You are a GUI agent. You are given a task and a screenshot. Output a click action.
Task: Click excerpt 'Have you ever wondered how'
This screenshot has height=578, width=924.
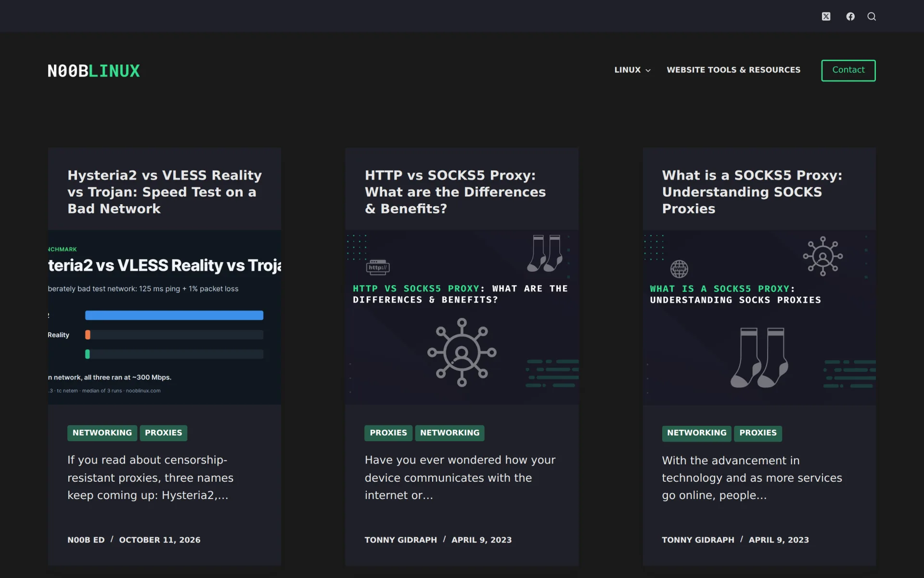pos(460,477)
